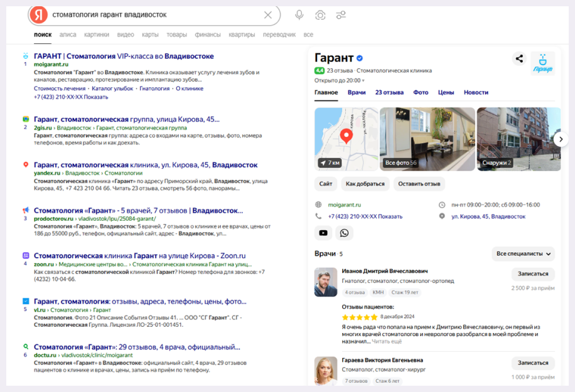Open Zoon.ru клиника Гарант result

coord(140,256)
